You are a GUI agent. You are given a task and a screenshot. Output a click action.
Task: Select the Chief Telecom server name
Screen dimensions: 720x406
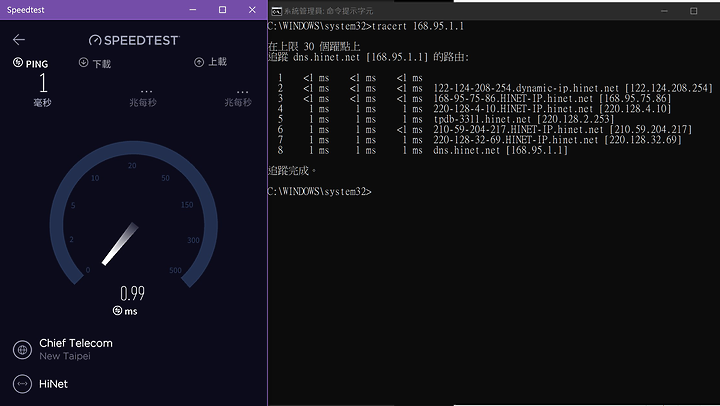coord(76,343)
